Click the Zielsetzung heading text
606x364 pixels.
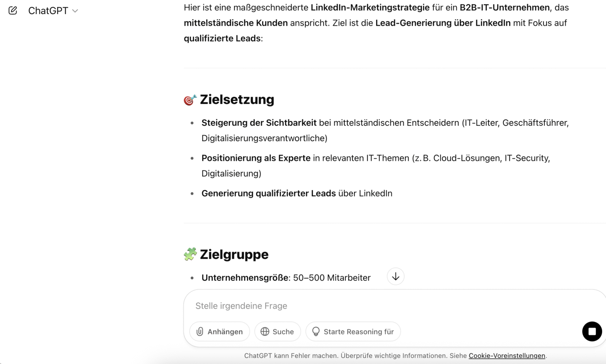(x=237, y=100)
